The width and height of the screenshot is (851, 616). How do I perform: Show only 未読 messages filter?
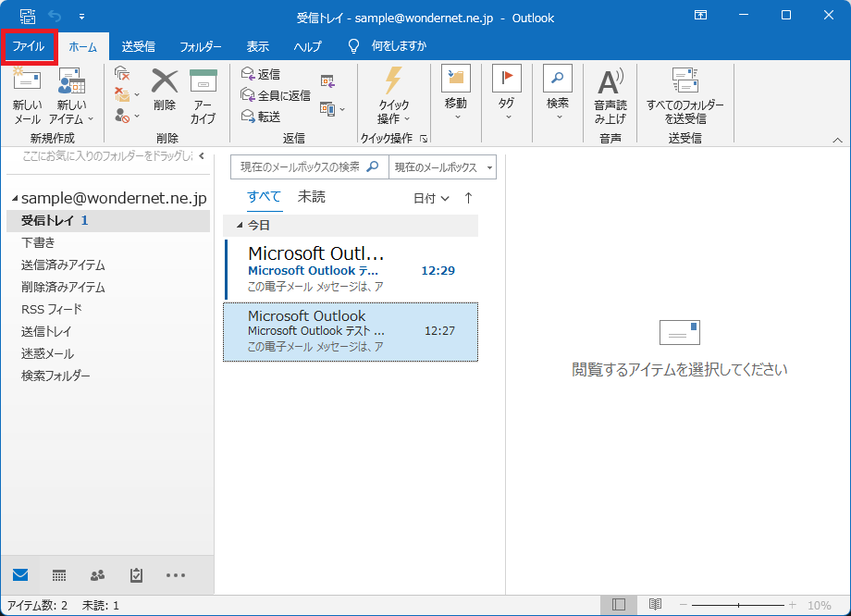pos(312,196)
